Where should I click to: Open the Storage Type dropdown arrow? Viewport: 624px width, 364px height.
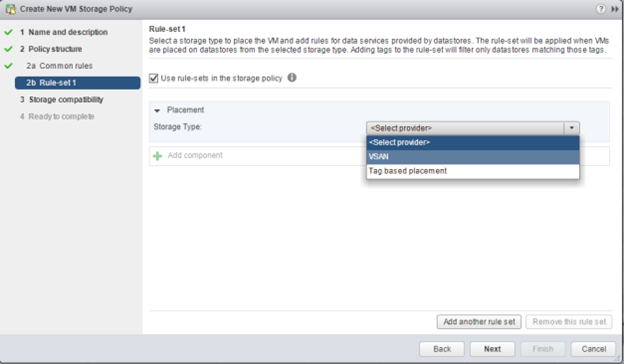point(571,128)
